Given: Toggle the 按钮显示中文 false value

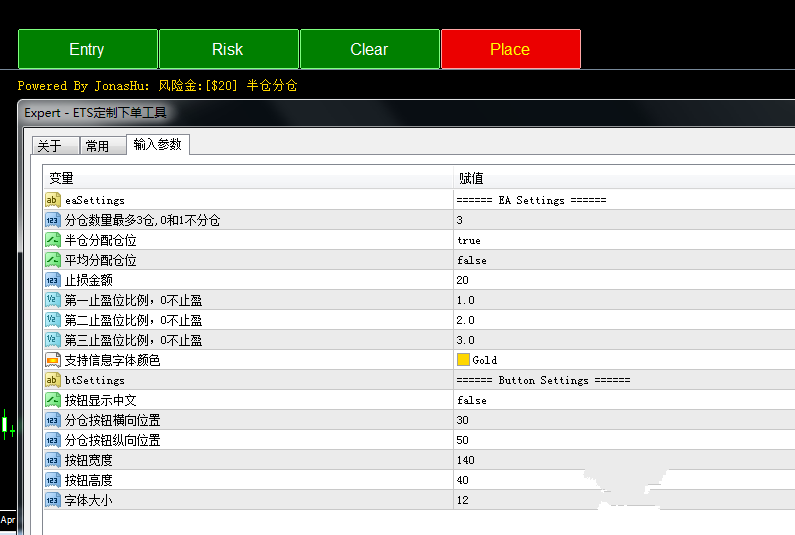Looking at the screenshot, I should point(471,400).
